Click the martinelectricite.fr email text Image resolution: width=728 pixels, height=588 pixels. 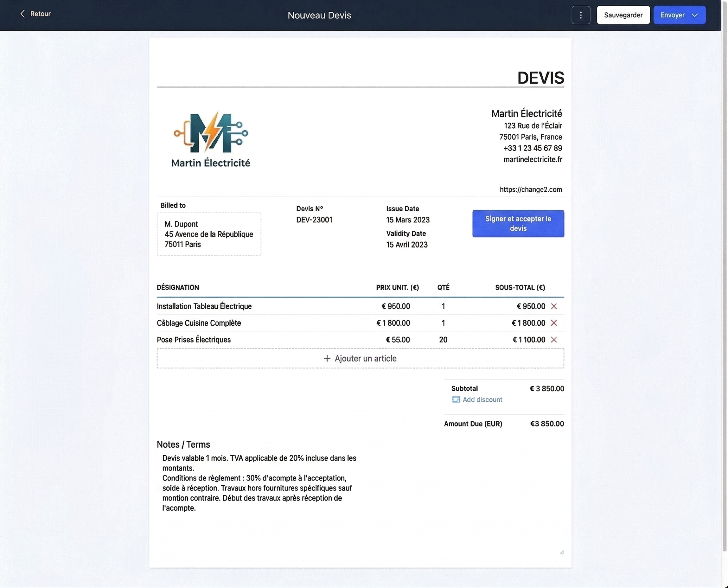click(533, 159)
